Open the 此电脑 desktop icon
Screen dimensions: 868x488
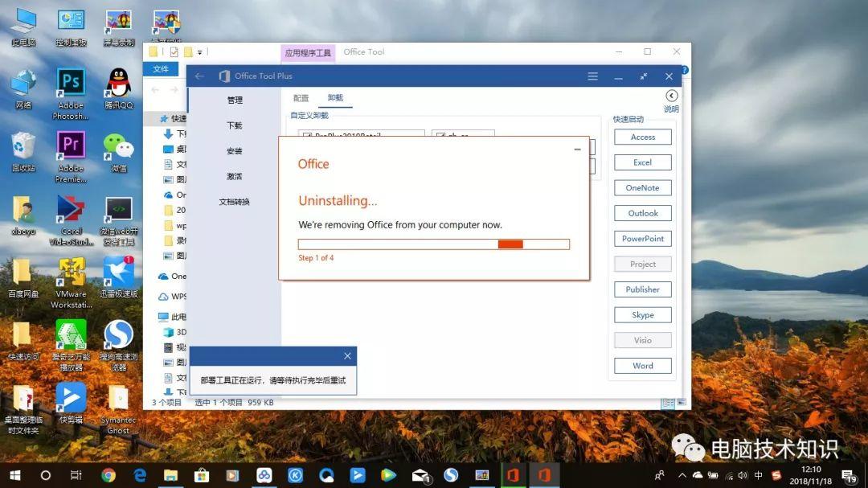pos(23,27)
